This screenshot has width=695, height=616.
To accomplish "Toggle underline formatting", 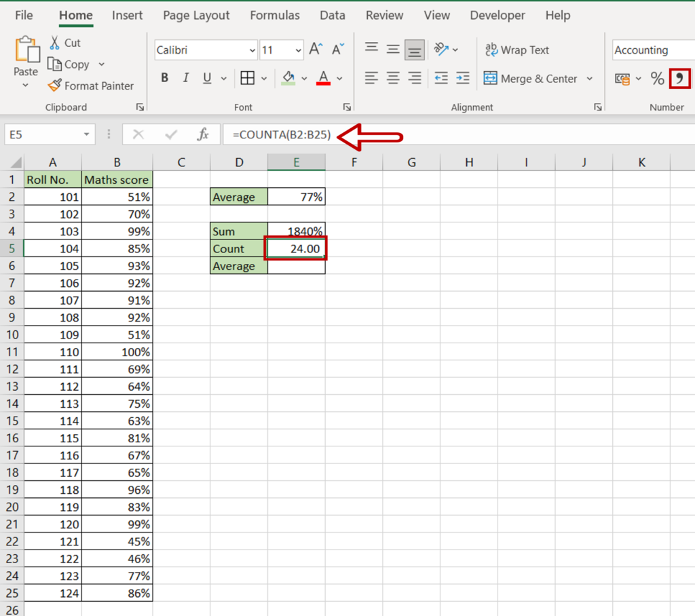I will pyautogui.click(x=206, y=78).
